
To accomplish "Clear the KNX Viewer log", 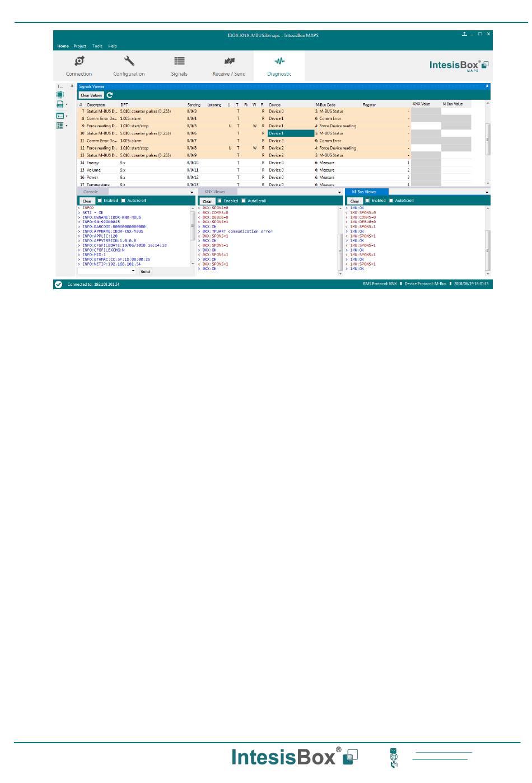I will tap(207, 201).
